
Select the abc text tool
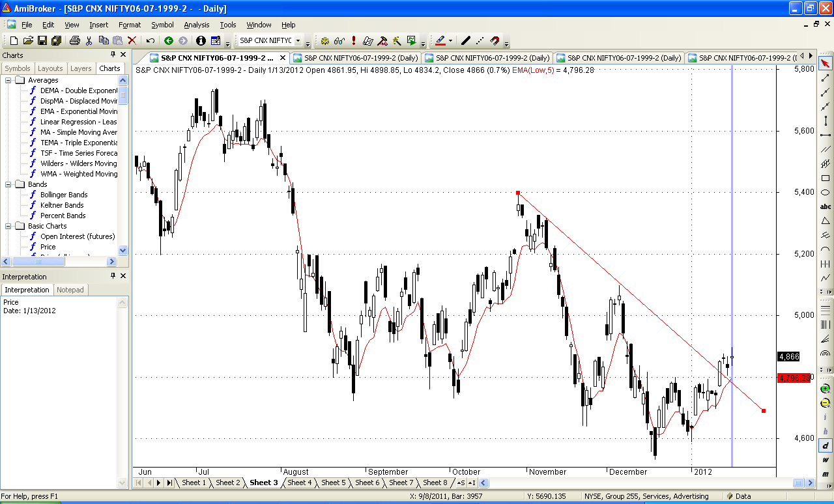click(x=826, y=206)
